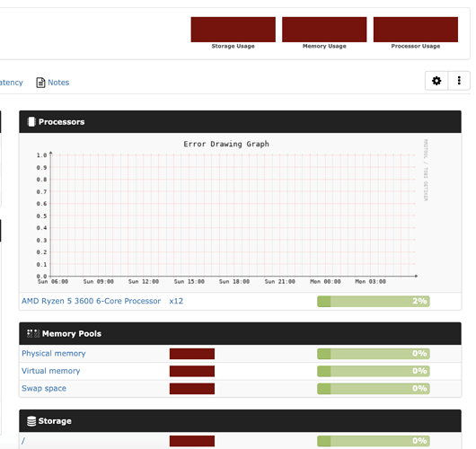This screenshot has width=476, height=449.
Task: Open the Processors error graph
Action: click(226, 213)
